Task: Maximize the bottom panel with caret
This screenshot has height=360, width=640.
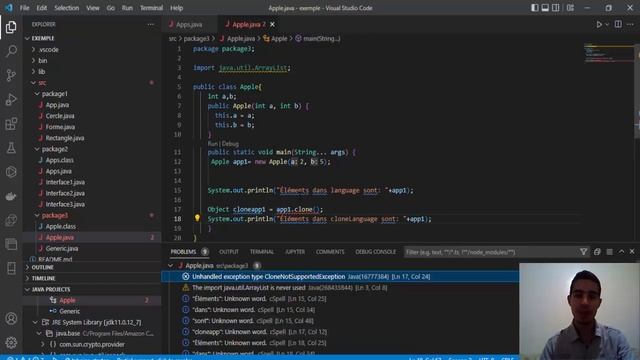Action: (621, 251)
